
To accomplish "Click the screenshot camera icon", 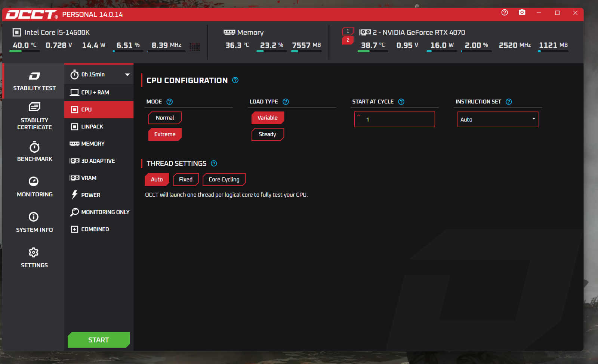I will [x=522, y=13].
